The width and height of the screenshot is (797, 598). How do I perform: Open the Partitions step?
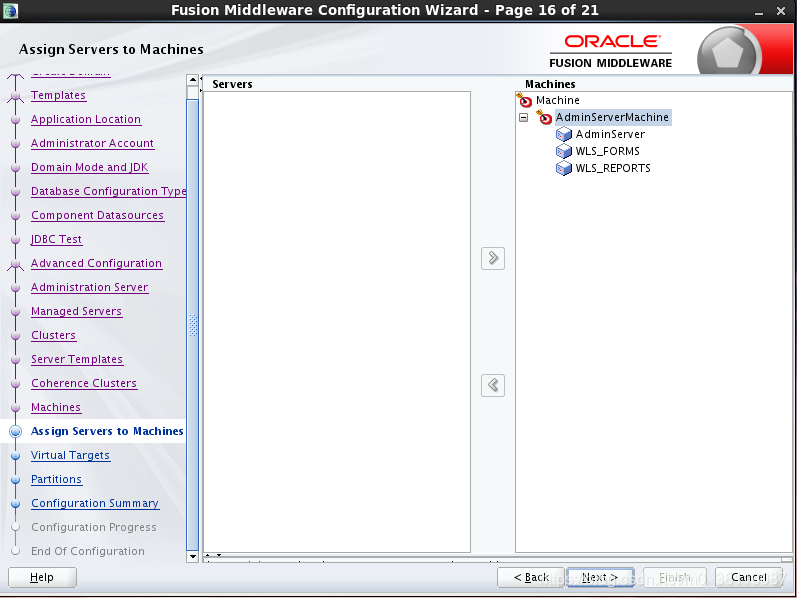(56, 479)
